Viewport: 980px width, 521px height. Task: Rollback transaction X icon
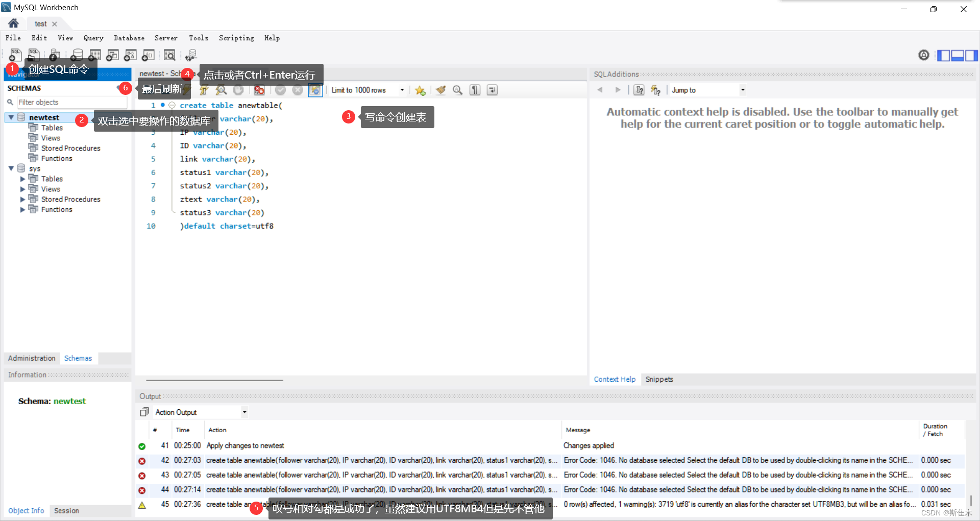pyautogui.click(x=298, y=90)
